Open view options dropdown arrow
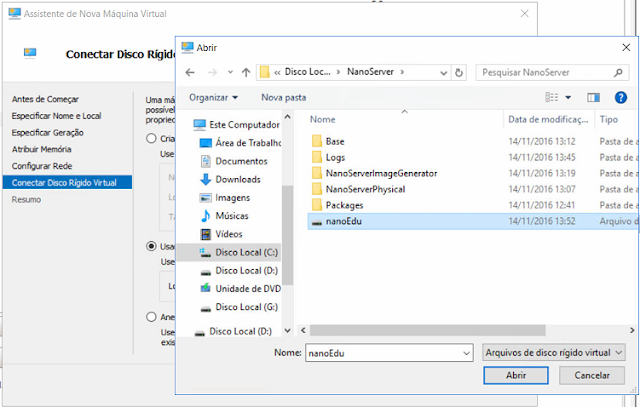Viewport: 640px width, 407px height. (x=568, y=97)
